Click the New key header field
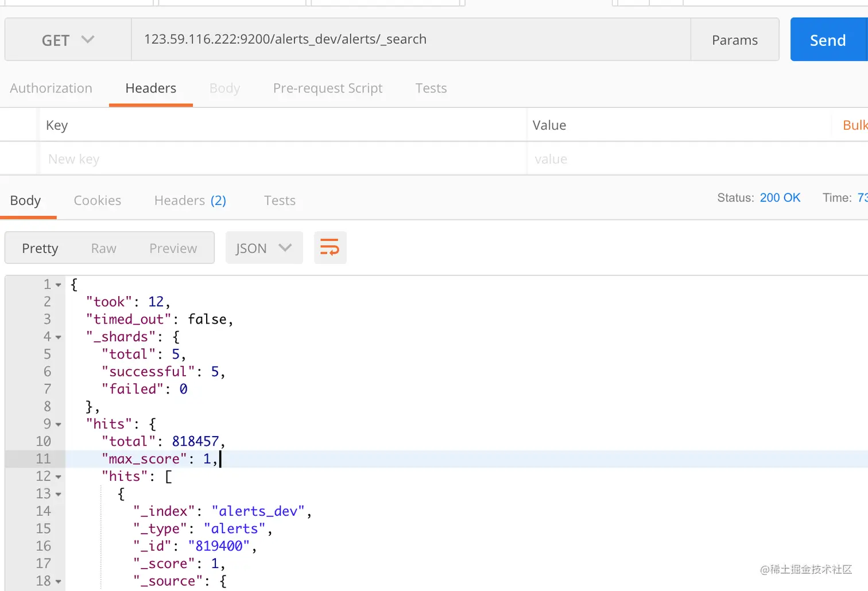868x591 pixels. coord(283,159)
